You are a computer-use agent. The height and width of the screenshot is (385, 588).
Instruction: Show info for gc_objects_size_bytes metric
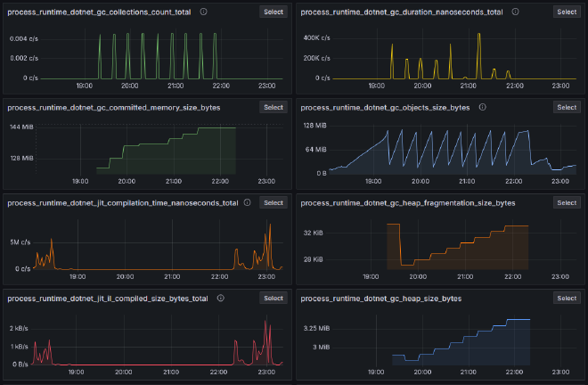point(482,107)
